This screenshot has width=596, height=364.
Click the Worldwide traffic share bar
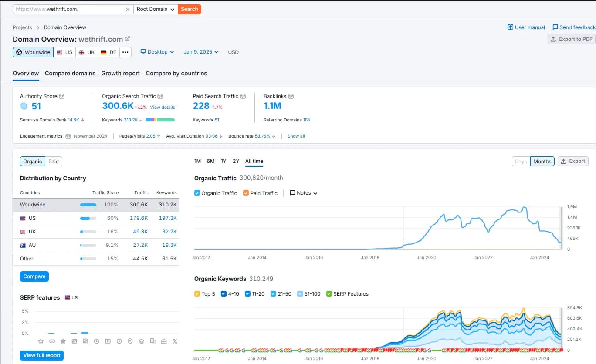88,205
